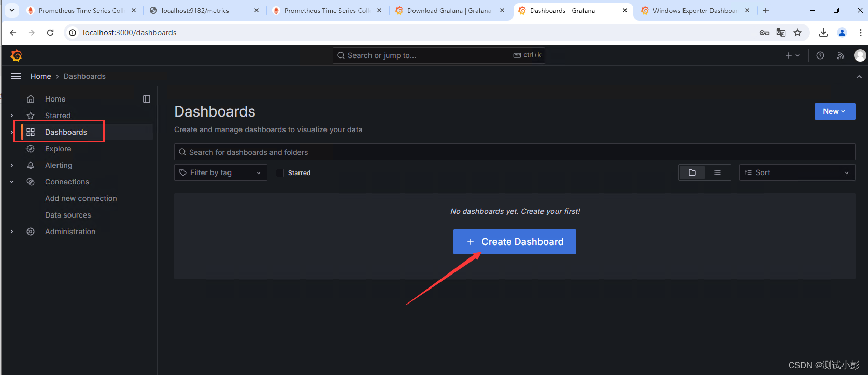This screenshot has height=375, width=868.
Task: Close the Dashboards - Grafana tab
Action: click(x=625, y=10)
